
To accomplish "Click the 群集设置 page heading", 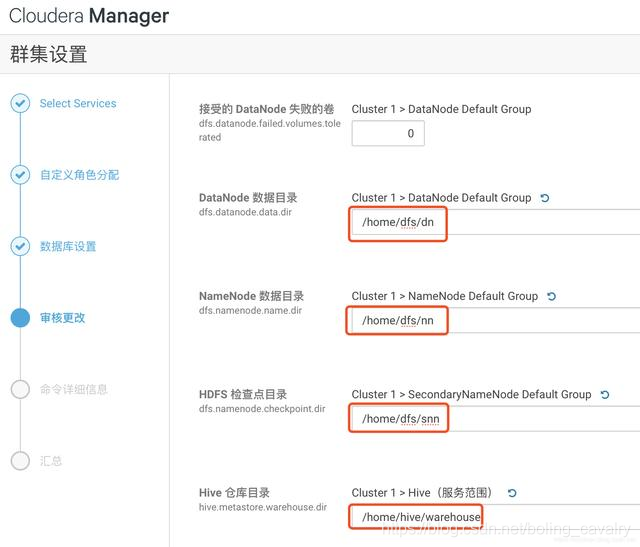I will coord(49,54).
